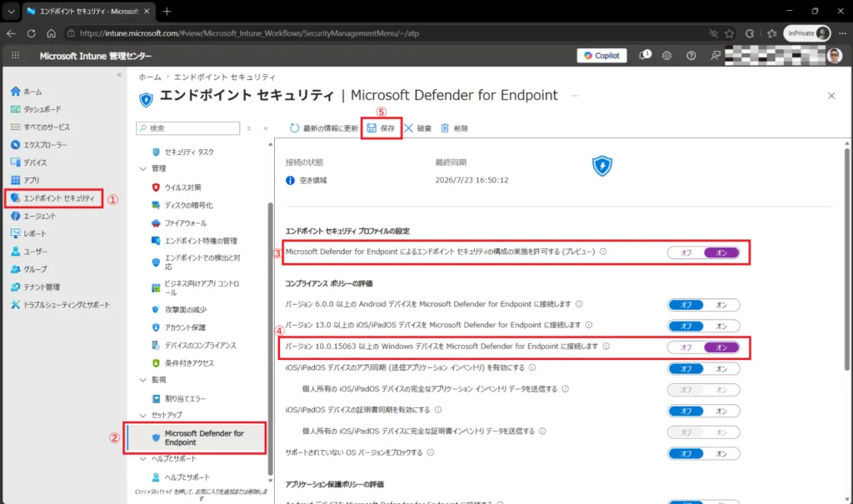Click 削除 delete button
This screenshot has width=853, height=504.
point(454,128)
